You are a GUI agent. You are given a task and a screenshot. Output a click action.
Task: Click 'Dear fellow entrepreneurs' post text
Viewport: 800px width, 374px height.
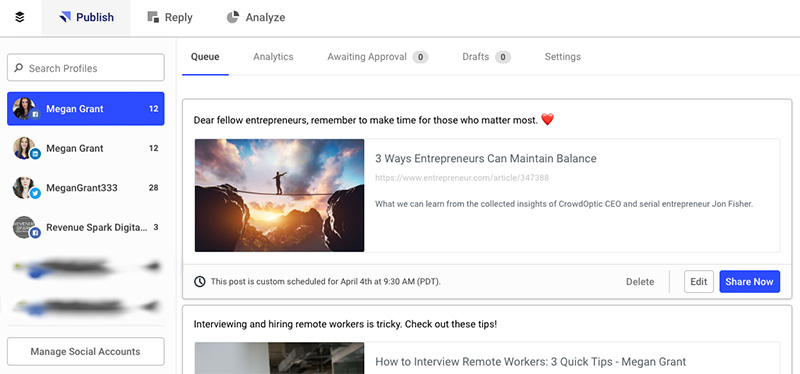pyautogui.click(x=365, y=120)
